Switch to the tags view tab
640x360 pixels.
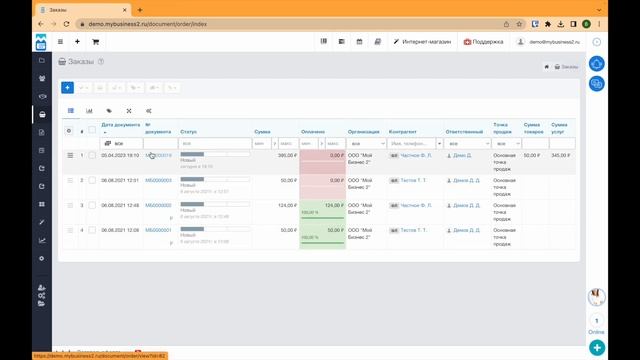(109, 111)
